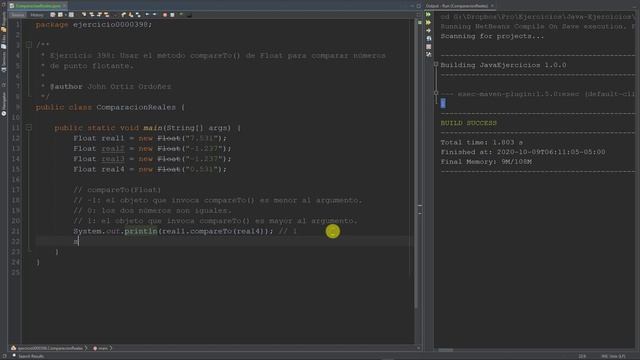Re-run with top green arrows in Output

429,14
